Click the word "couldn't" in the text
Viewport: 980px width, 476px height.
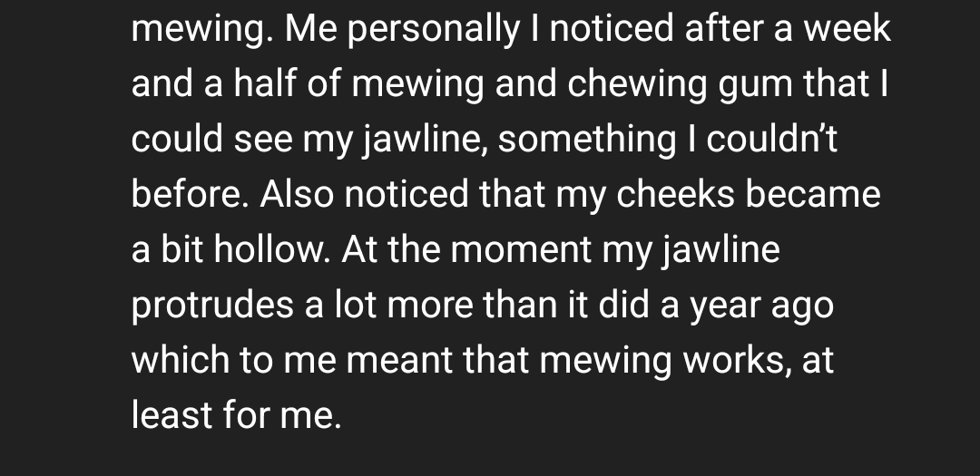[772, 138]
